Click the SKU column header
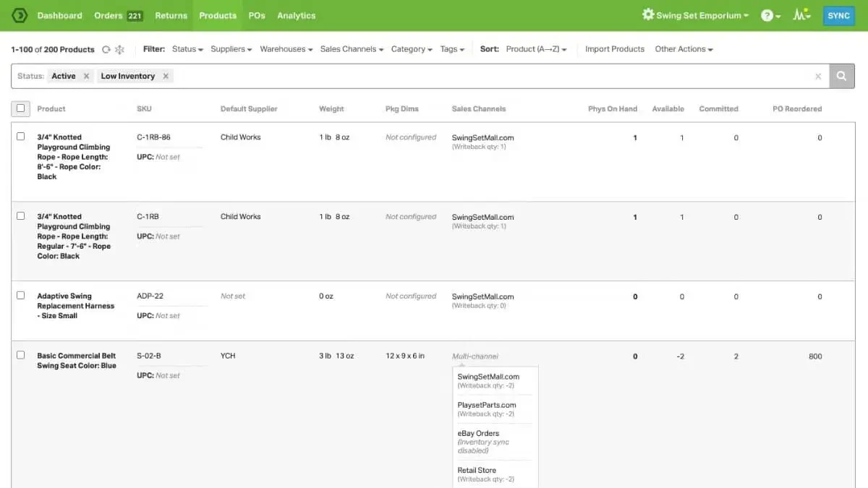 pyautogui.click(x=144, y=108)
